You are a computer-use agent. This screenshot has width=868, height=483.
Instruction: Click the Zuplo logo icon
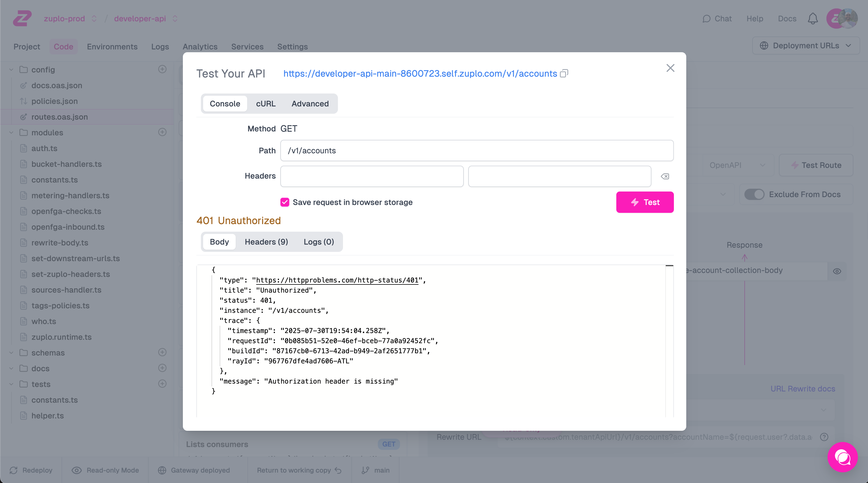(x=22, y=18)
